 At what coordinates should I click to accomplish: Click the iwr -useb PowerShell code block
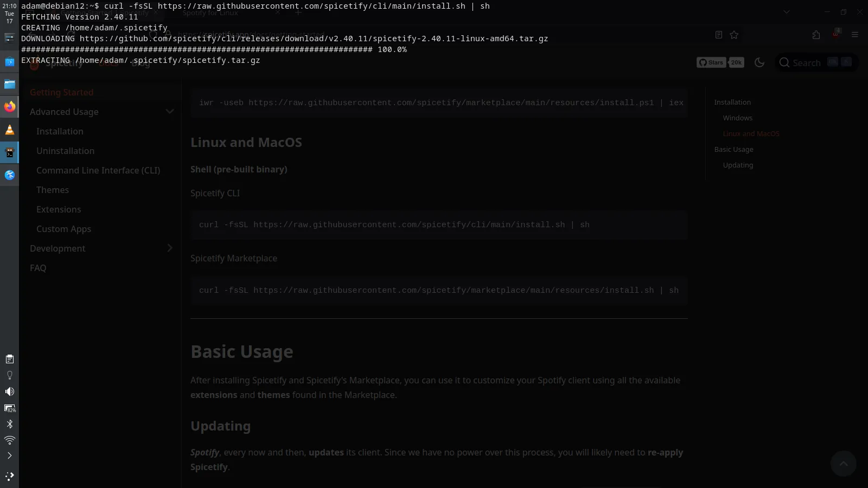coord(439,102)
